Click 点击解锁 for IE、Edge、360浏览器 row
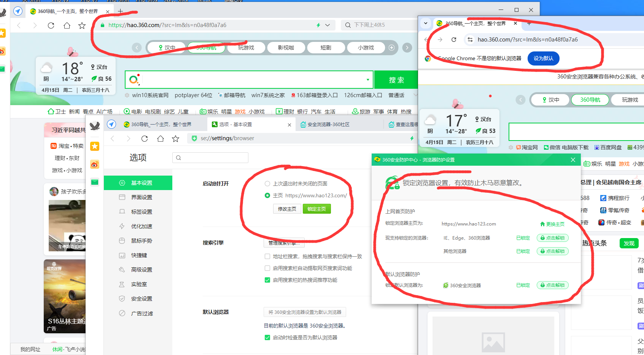644x355 pixels. [553, 238]
